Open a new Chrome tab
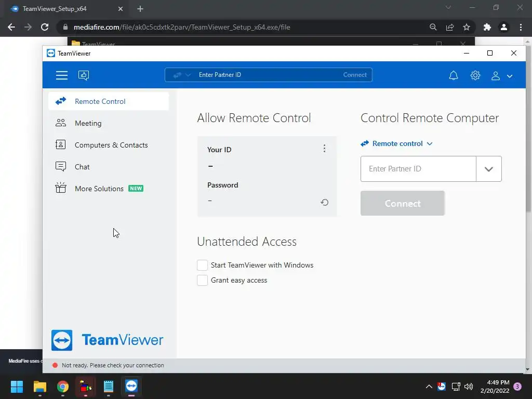 click(x=140, y=9)
